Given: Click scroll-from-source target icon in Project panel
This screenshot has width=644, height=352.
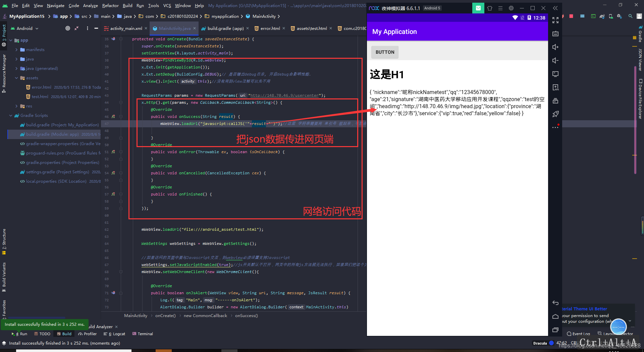Looking at the screenshot, I should tap(68, 28).
